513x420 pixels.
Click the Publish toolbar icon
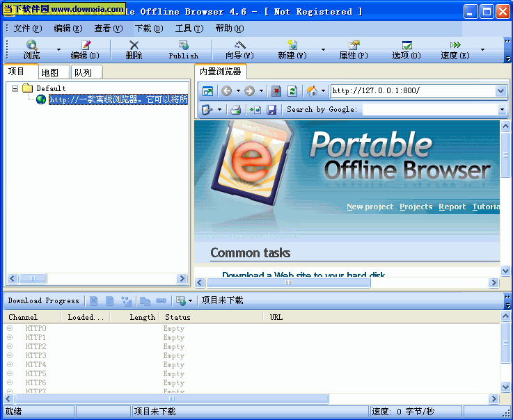pos(184,45)
